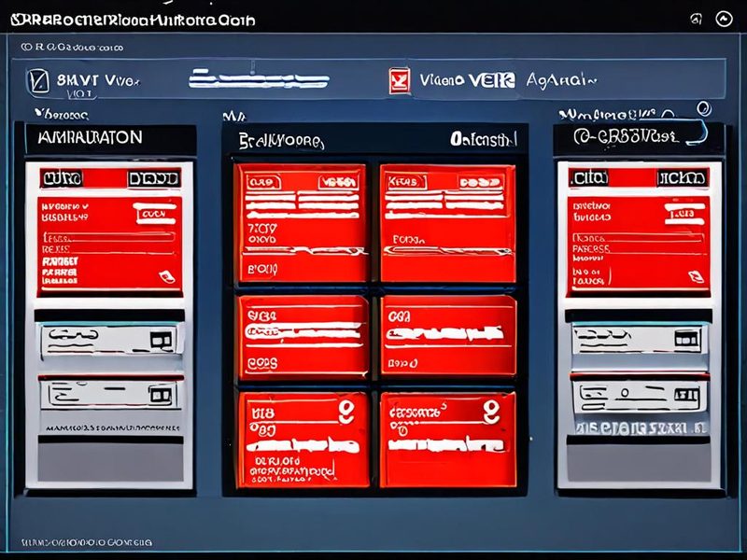Click the outlined label at top-right of the top-right center card
This screenshot has height=560, width=747.
click(482, 182)
